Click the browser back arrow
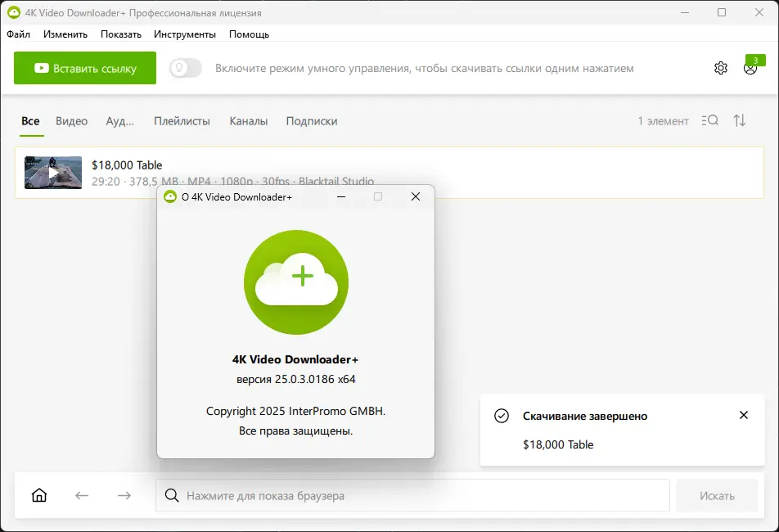Viewport: 779px width, 532px height. pos(82,495)
